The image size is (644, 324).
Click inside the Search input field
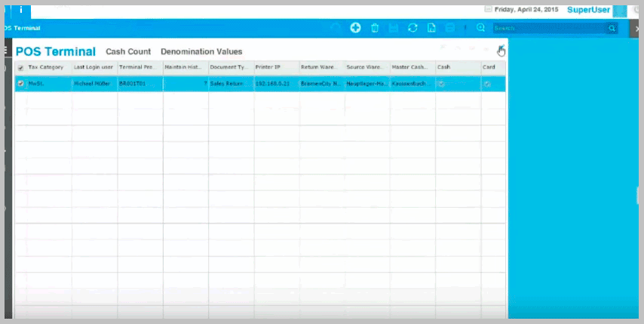tap(550, 29)
